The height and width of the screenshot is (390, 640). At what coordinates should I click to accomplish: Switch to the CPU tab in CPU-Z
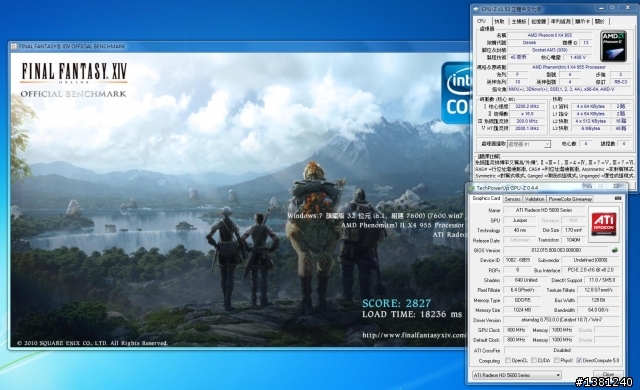coord(482,21)
